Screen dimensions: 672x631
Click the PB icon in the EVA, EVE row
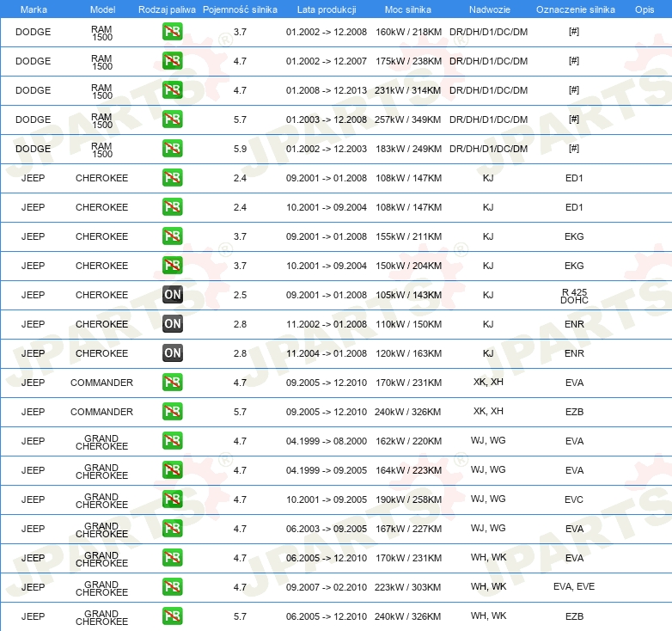coord(172,587)
